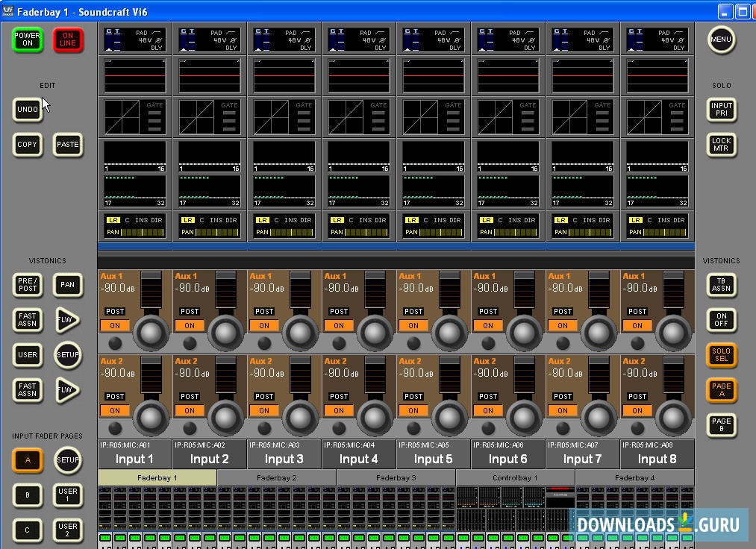Click the USER 1 fader page button
This screenshot has width=756, height=549.
coord(68,495)
